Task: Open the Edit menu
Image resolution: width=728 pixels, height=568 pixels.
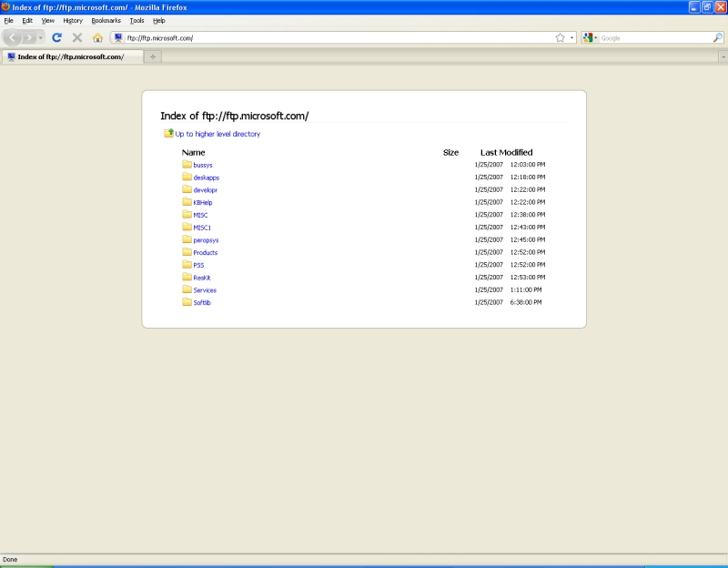Action: coord(27,20)
